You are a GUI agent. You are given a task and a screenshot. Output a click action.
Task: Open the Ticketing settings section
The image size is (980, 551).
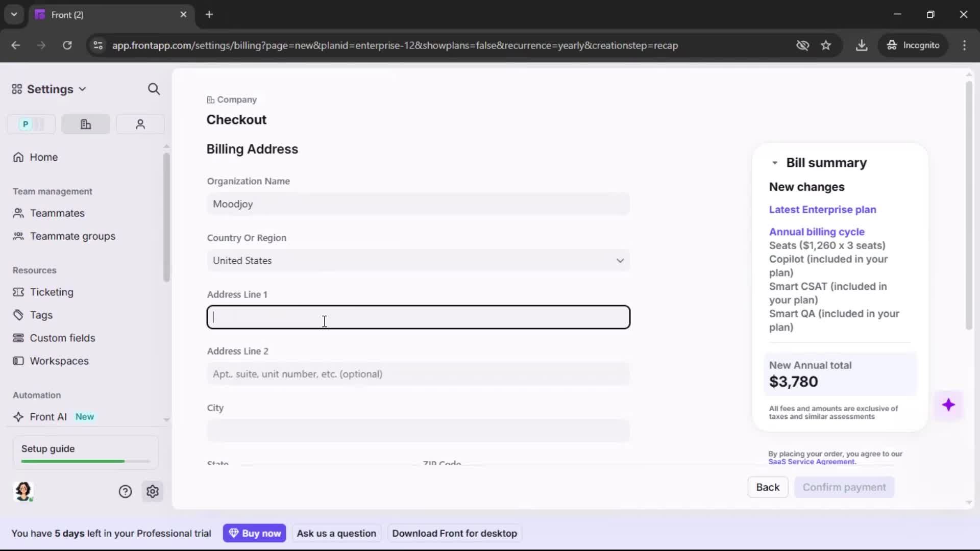[x=51, y=292]
